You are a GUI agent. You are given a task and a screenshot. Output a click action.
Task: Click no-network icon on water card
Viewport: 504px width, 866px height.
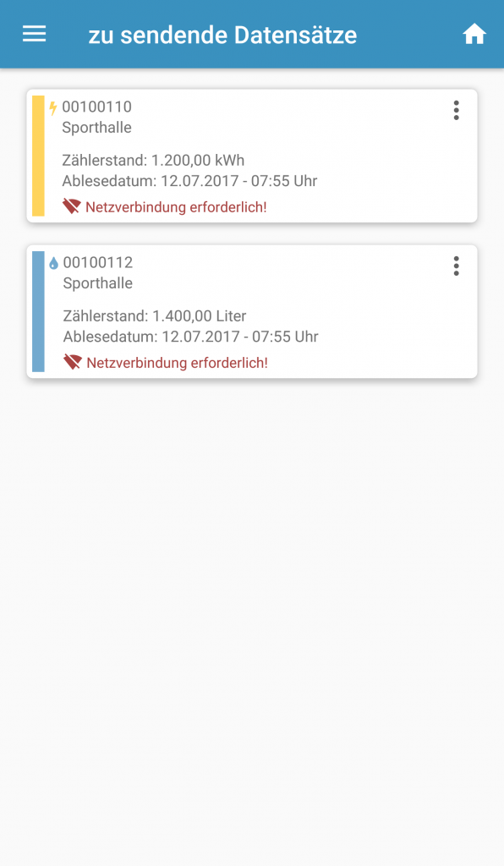click(x=73, y=362)
